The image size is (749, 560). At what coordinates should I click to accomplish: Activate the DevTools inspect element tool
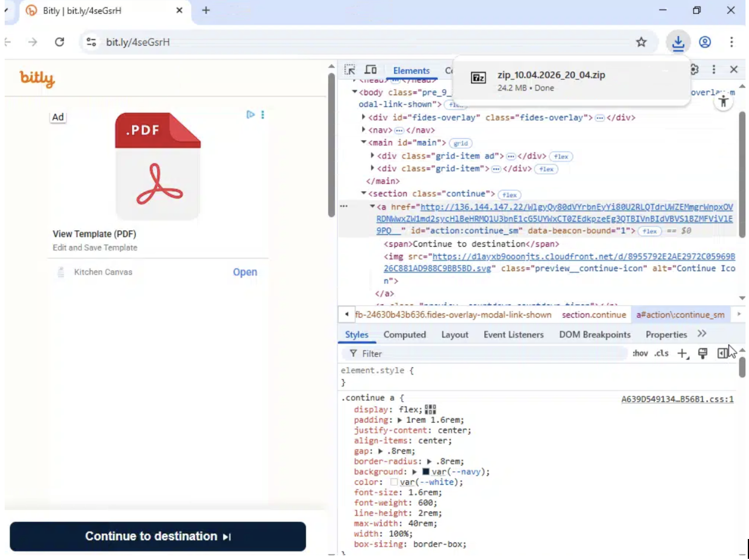pos(349,69)
